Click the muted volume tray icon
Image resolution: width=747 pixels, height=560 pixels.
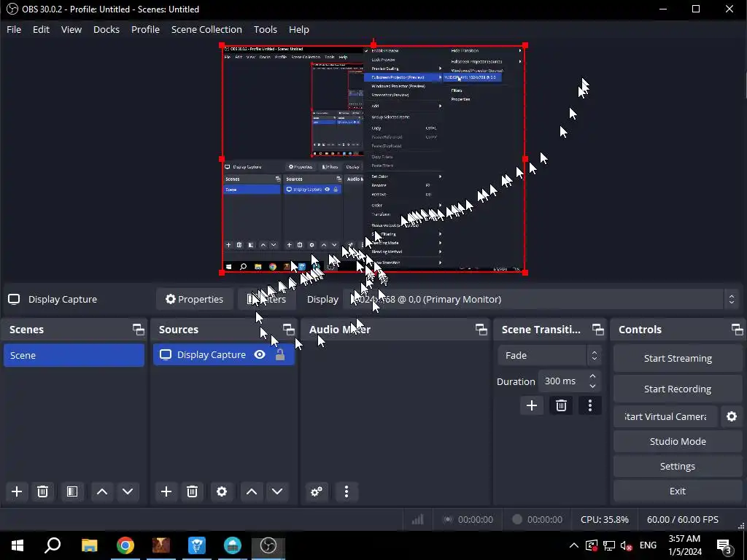[627, 545]
